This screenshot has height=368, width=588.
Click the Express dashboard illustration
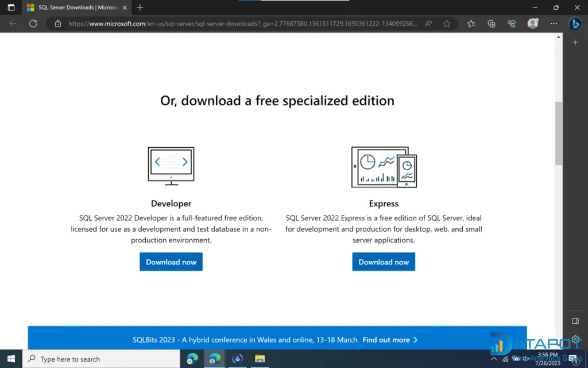384,167
